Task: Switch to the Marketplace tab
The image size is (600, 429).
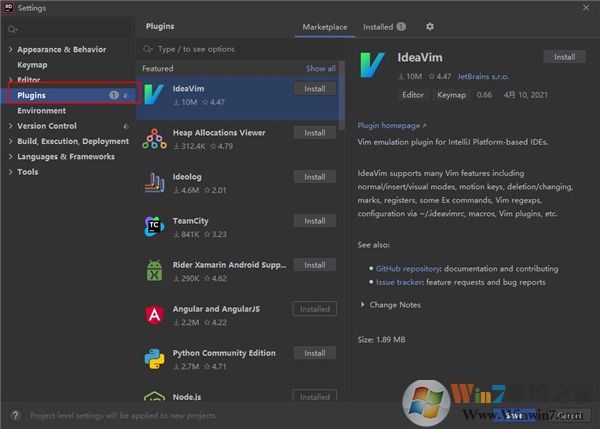Action: coord(325,27)
